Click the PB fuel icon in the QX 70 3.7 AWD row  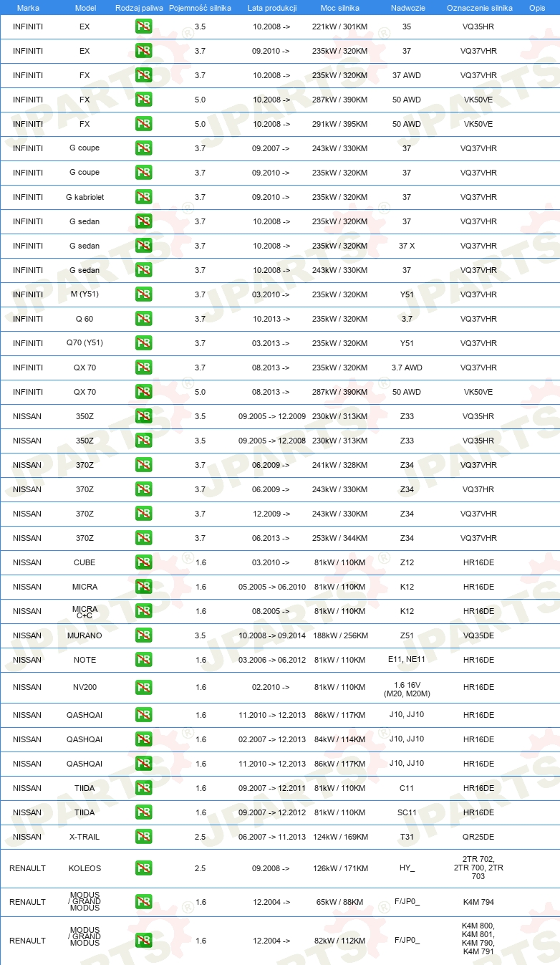click(x=143, y=368)
